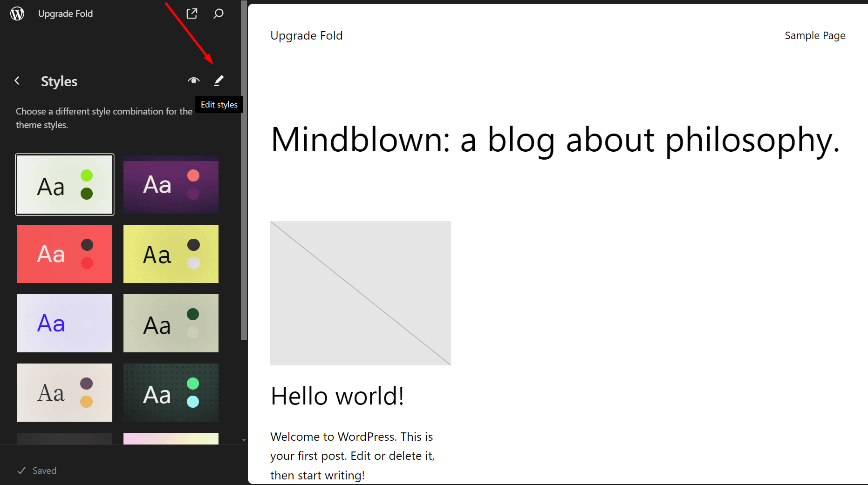Image resolution: width=868 pixels, height=485 pixels.
Task: Toggle the Style Book eye icon
Action: pos(194,81)
